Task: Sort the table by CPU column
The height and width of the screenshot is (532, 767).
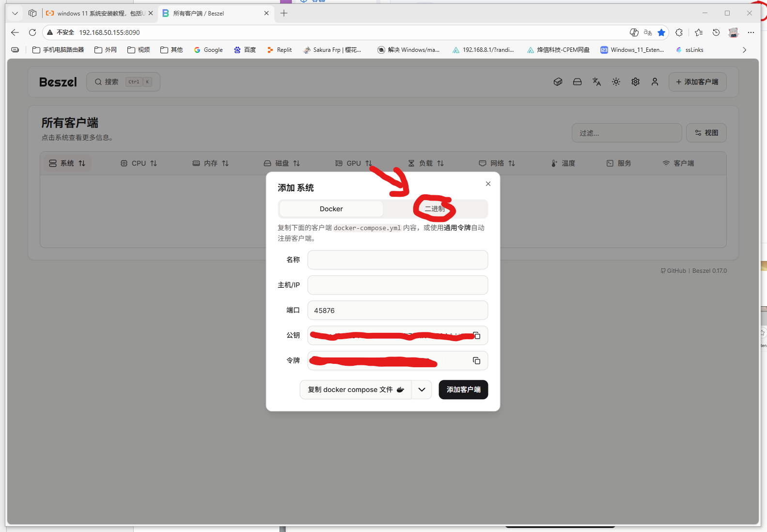Action: pos(139,163)
